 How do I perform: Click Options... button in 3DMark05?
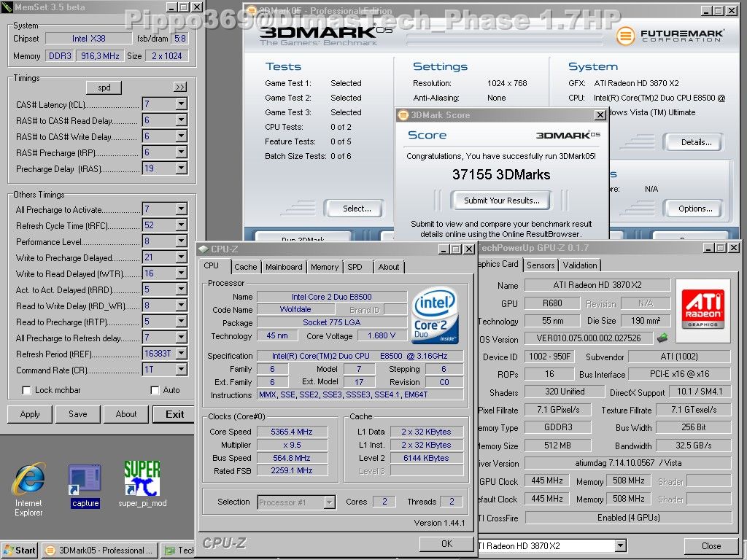pos(693,209)
